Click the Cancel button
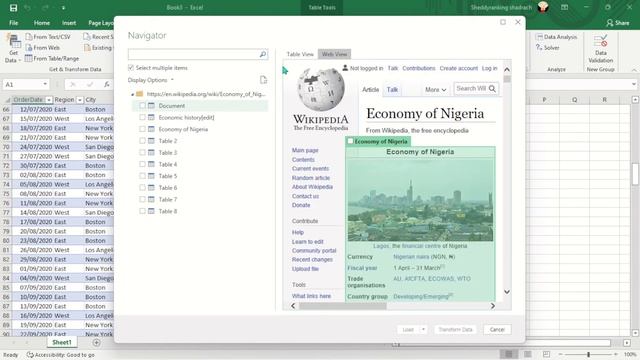The image size is (640, 360). click(x=497, y=329)
